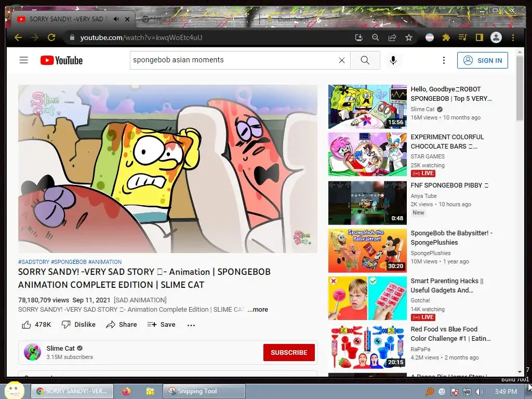Open the browser extensions puzzle icon
This screenshot has height=399, width=532.
(x=446, y=37)
